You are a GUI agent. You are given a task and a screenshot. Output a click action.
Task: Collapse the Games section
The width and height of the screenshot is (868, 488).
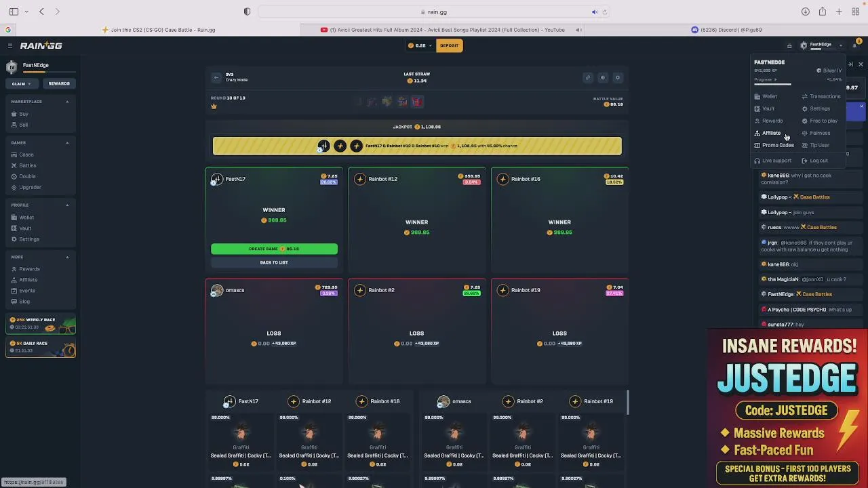pyautogui.click(x=67, y=143)
